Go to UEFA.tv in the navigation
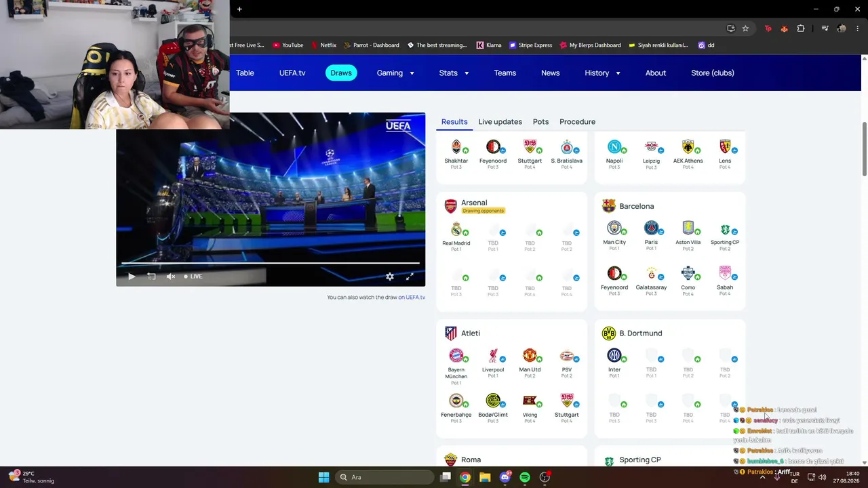Image resolution: width=868 pixels, height=488 pixels. 292,73
